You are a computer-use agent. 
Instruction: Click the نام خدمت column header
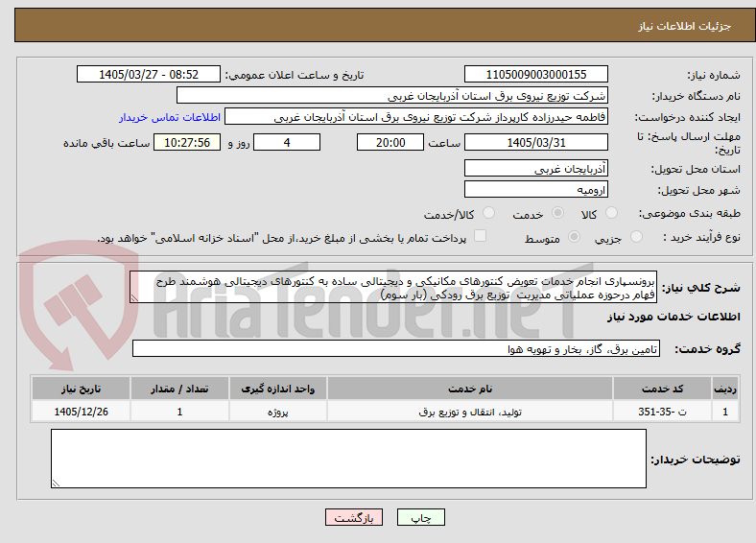point(470,389)
